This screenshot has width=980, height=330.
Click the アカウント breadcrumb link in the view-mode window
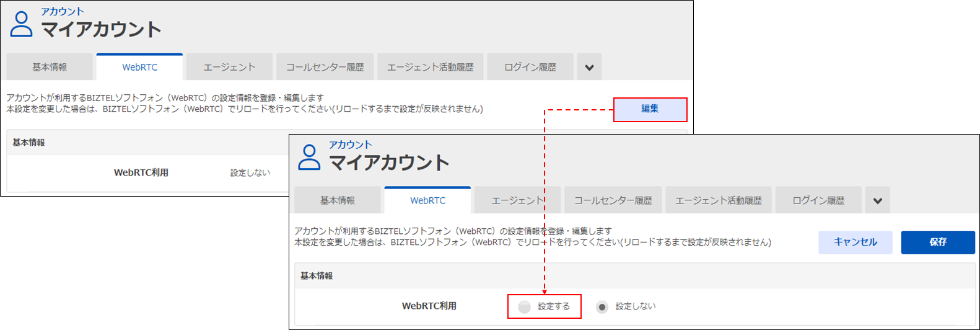63,11
